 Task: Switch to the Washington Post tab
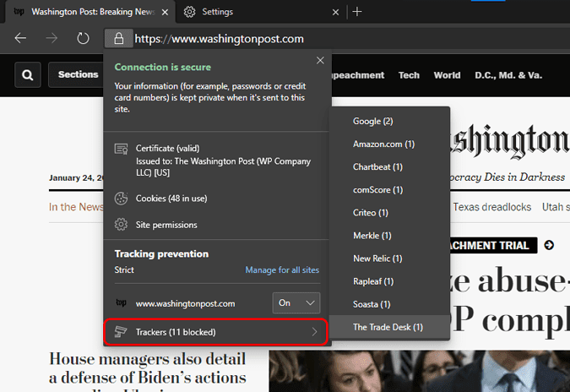pyautogui.click(x=90, y=12)
